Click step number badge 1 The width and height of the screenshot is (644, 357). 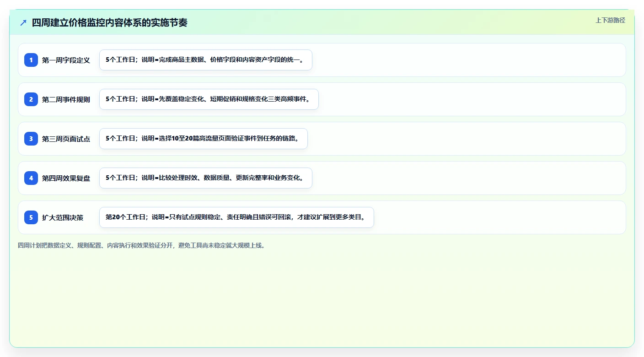pos(31,60)
